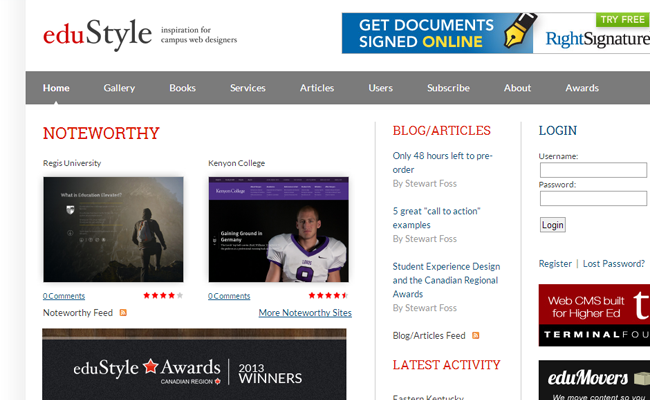Viewport: 650px width, 400px height.
Task: Click TRY FREE on the RightSignature banner
Action: point(623,19)
